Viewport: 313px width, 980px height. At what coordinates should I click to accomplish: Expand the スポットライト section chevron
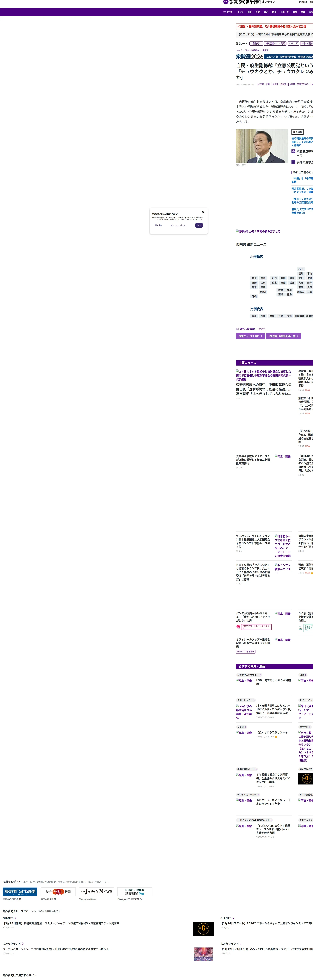tap(254, 700)
